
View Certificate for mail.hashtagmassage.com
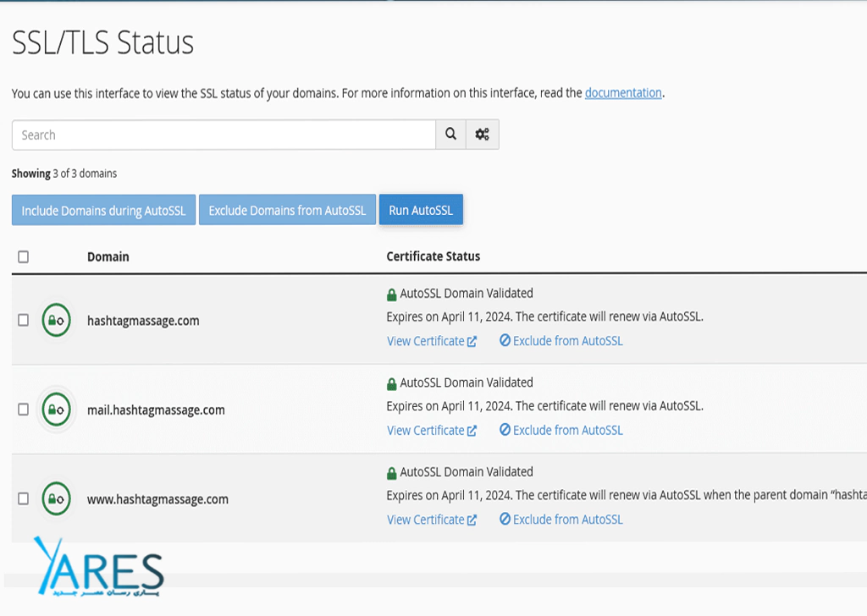(431, 431)
